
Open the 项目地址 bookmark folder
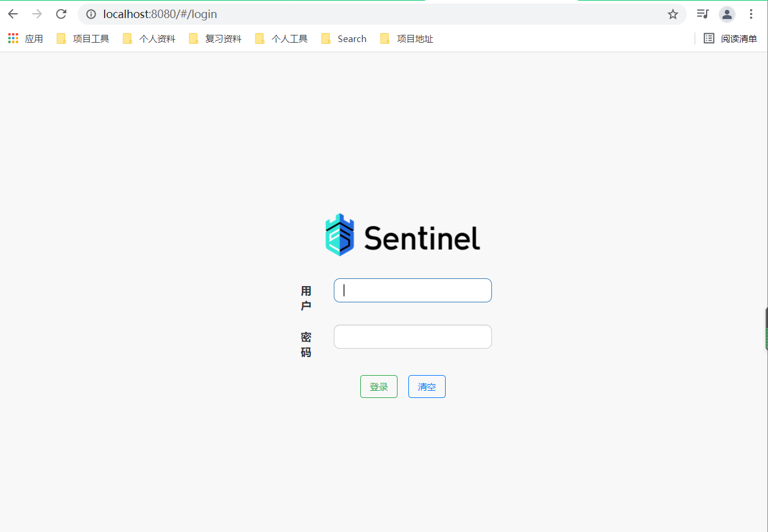407,38
